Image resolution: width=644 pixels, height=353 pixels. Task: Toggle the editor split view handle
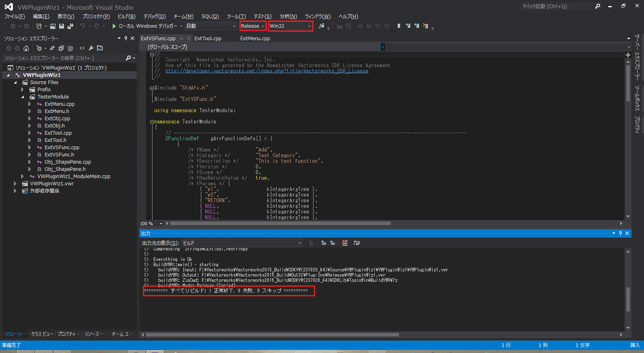(x=628, y=55)
